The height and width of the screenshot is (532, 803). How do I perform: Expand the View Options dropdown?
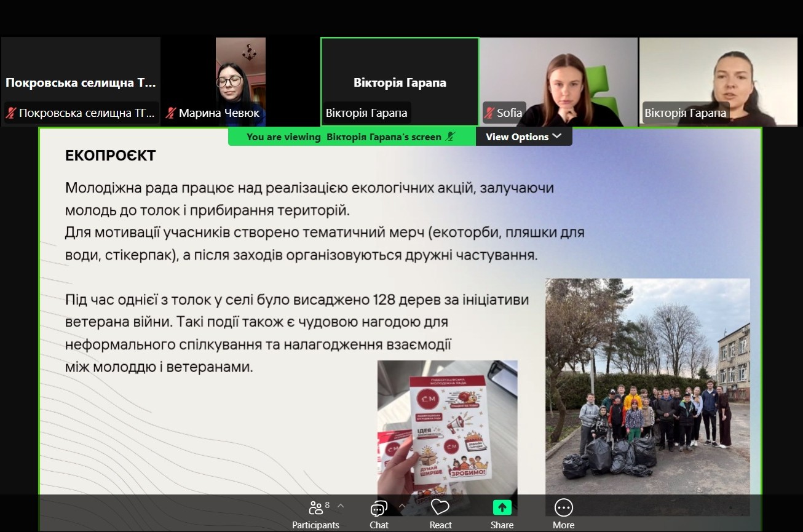pos(523,137)
